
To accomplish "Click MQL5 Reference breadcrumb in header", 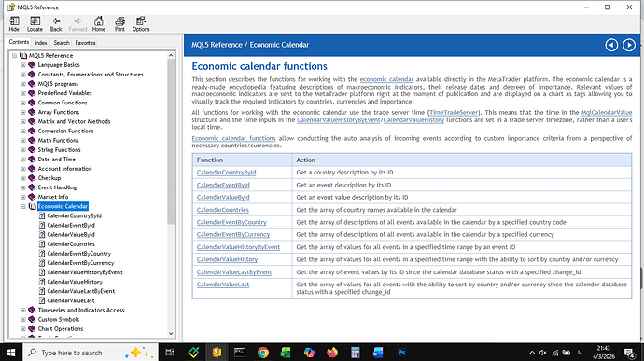I will pyautogui.click(x=217, y=45).
